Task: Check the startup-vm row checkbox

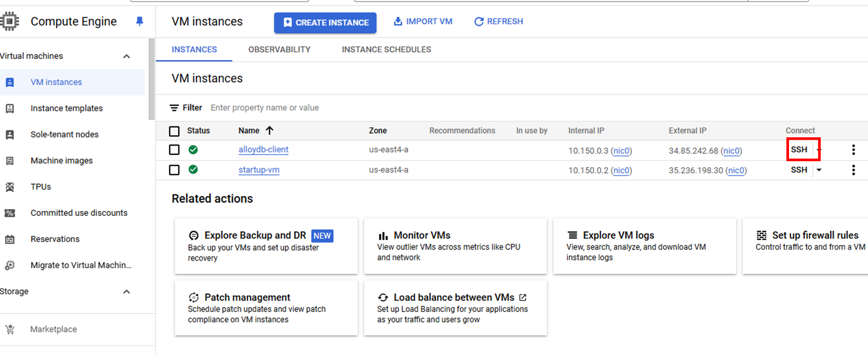Action: point(174,170)
